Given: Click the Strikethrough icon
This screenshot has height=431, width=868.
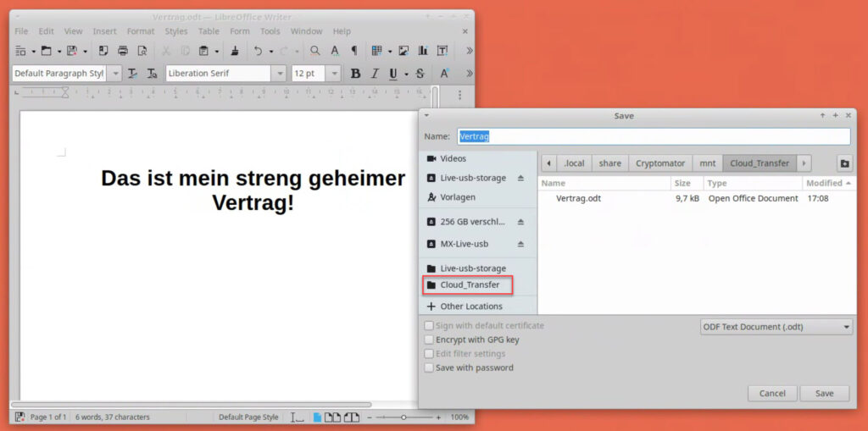Looking at the screenshot, I should point(420,74).
